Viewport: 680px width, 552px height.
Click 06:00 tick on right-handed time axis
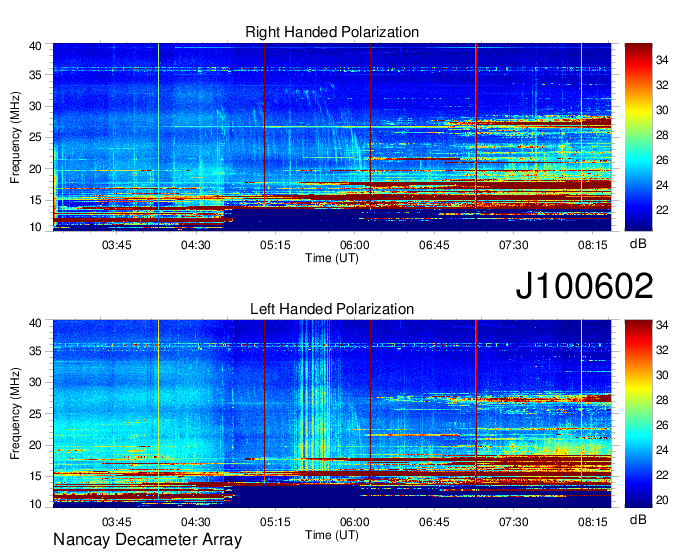click(x=354, y=245)
